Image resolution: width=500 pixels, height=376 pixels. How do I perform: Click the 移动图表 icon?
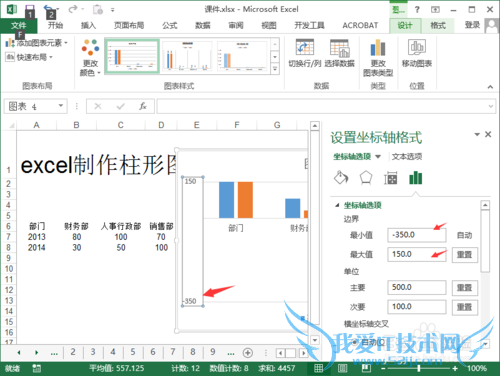(x=417, y=47)
